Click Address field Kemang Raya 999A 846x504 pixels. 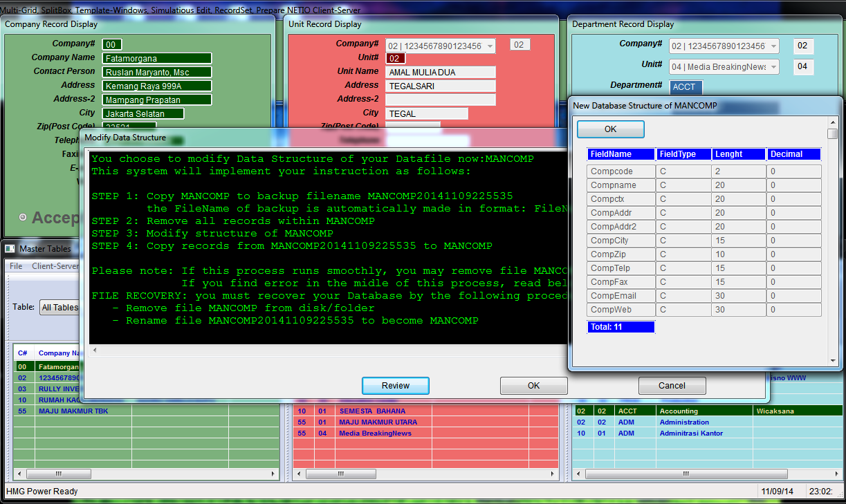coord(157,86)
